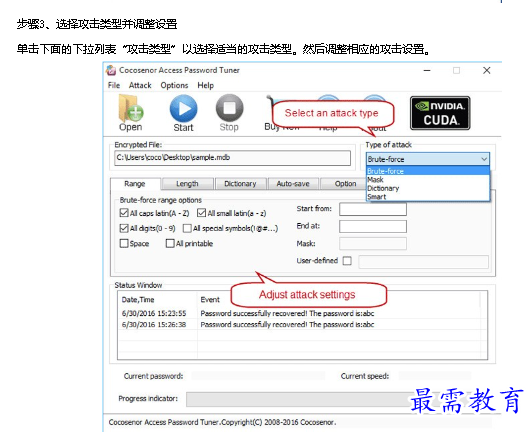532x432 pixels.
Task: Click the Current password value field
Action: tap(258, 376)
